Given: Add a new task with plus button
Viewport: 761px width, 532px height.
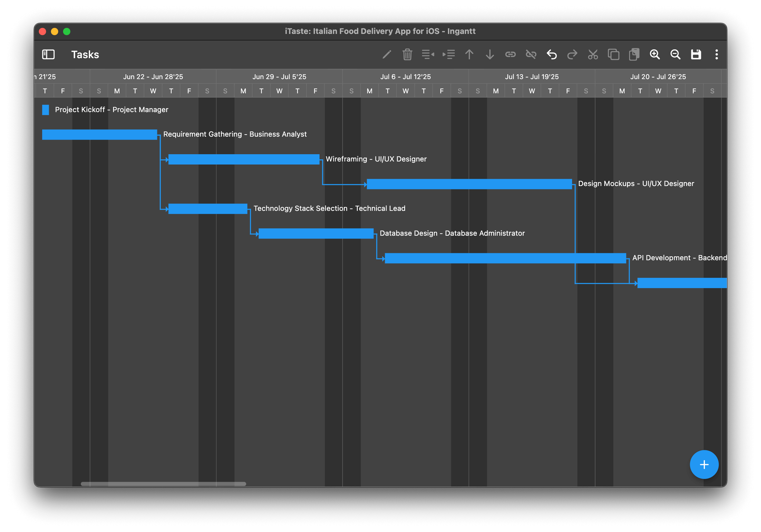Looking at the screenshot, I should point(704,464).
